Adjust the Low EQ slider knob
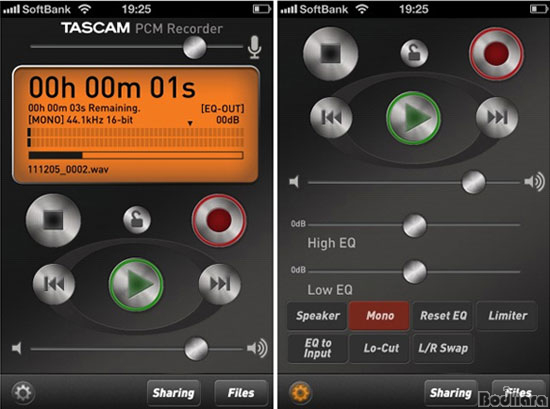Image resolution: width=550 pixels, height=409 pixels. [x=415, y=271]
